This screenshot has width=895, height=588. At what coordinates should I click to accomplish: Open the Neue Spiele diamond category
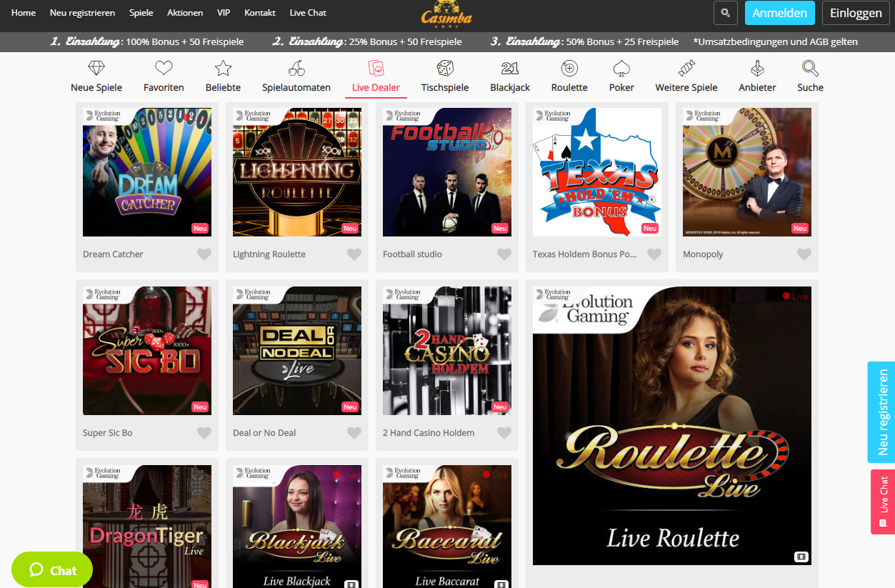tap(96, 77)
